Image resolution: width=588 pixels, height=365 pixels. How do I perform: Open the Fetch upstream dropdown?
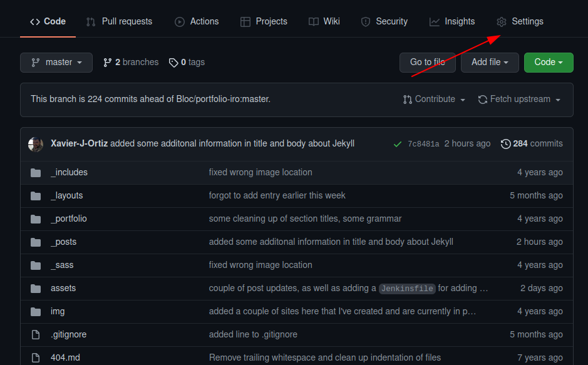(x=518, y=99)
